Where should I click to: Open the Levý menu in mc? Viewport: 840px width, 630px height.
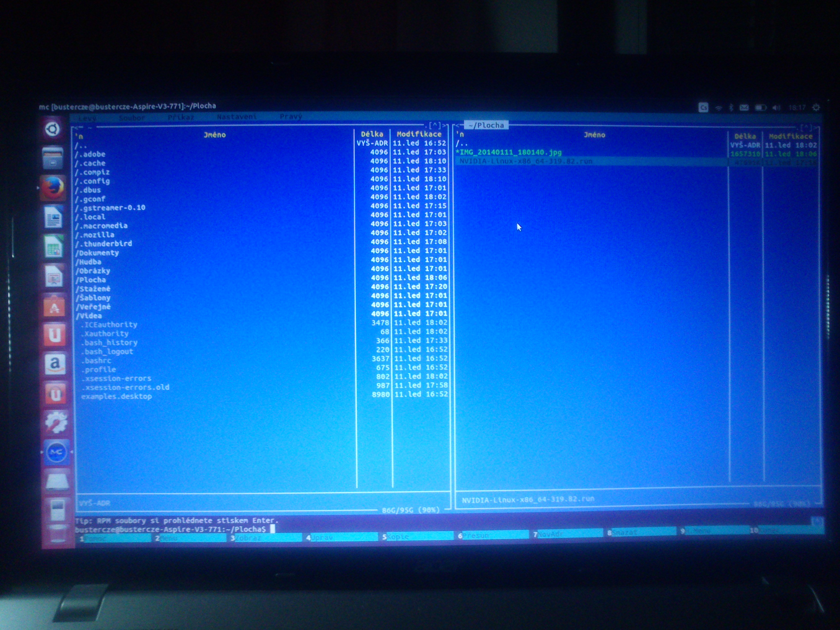[x=87, y=118]
